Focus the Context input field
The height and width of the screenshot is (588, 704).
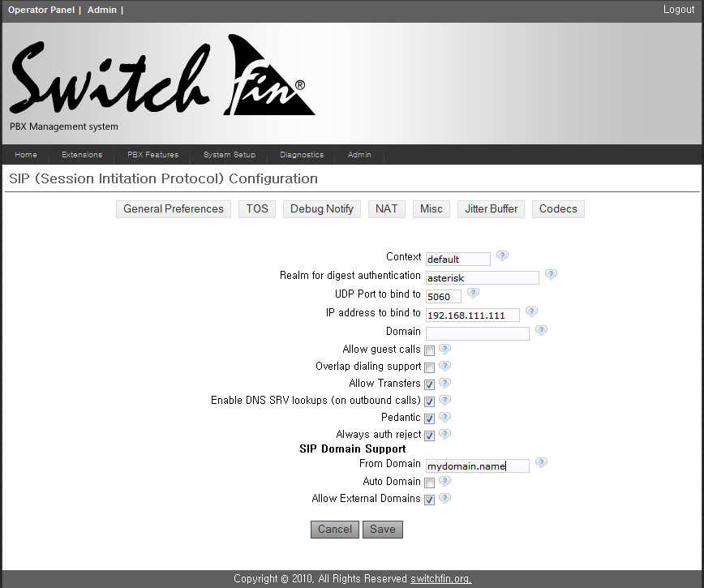click(458, 260)
